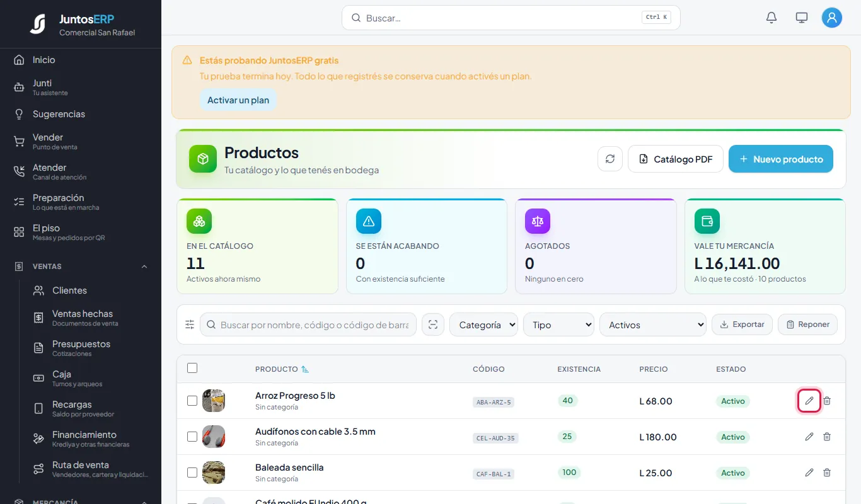Screen dimensions: 861x504
Task: Click the Reponer button
Action: (807, 324)
